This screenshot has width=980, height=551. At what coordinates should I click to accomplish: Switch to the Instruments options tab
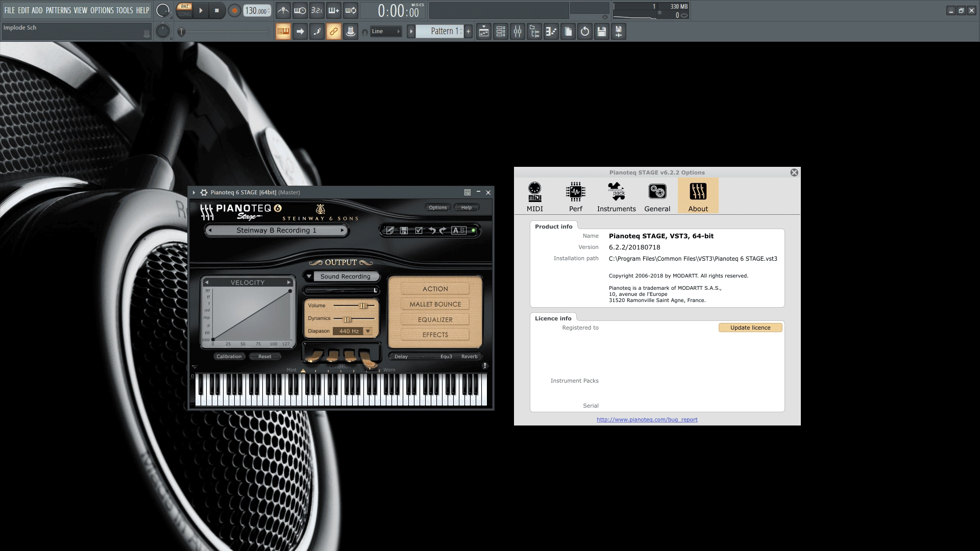[617, 196]
